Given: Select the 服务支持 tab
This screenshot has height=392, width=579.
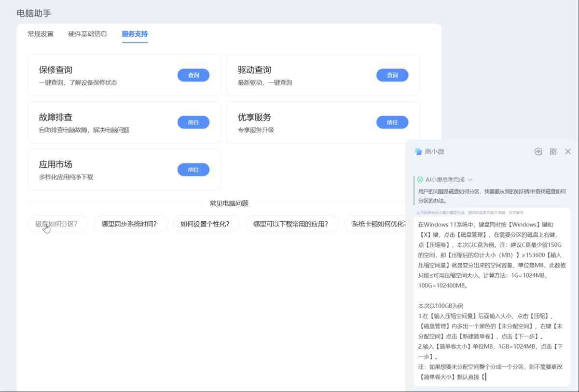Looking at the screenshot, I should click(134, 34).
